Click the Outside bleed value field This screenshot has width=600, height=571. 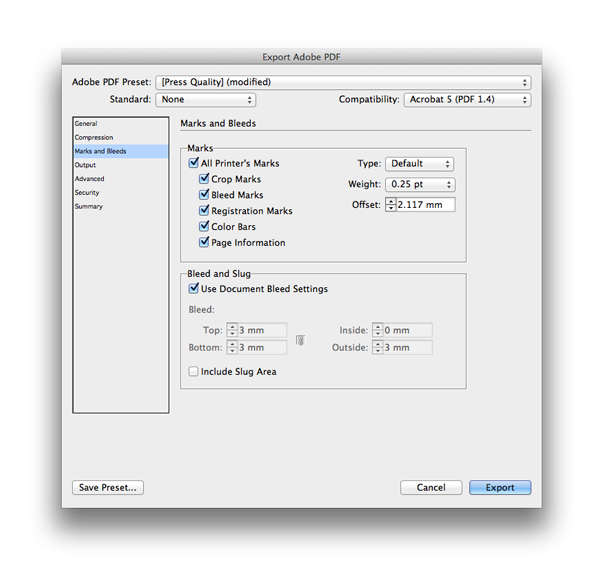point(408,347)
